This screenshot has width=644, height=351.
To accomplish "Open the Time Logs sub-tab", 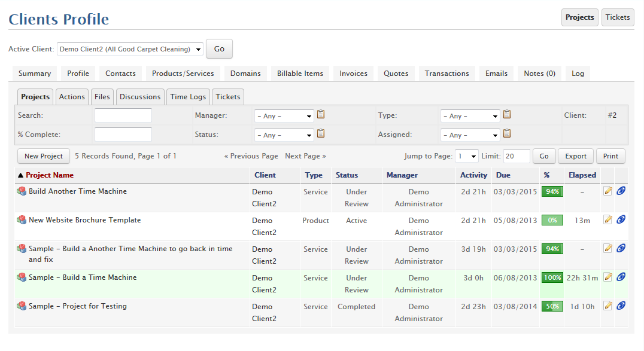I will [x=188, y=97].
